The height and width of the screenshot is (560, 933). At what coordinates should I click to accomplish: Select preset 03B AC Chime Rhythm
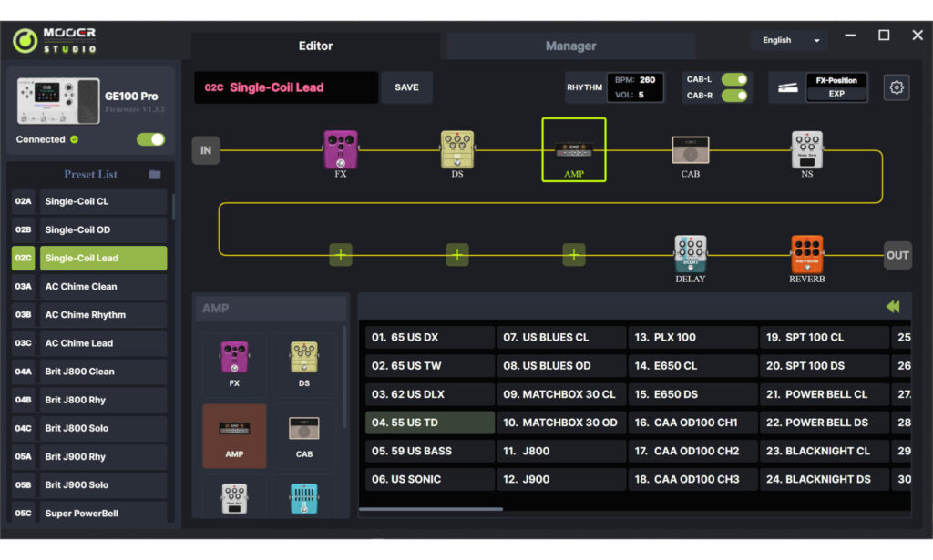tap(89, 314)
